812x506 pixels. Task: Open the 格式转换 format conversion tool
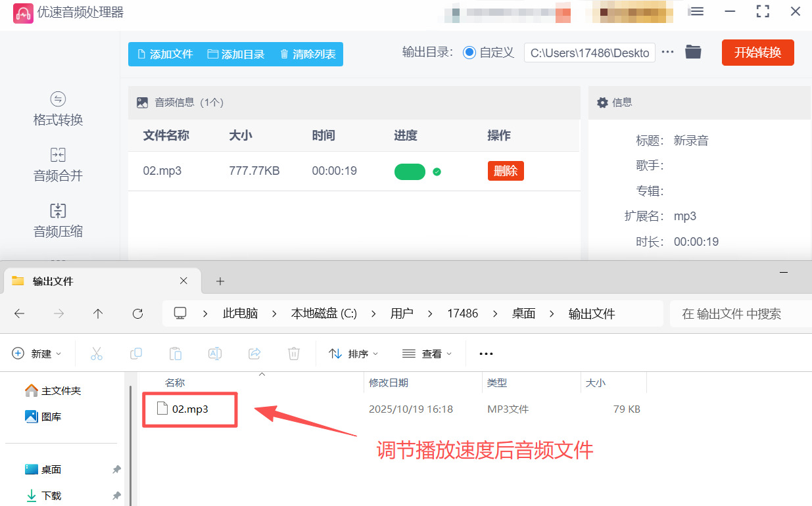click(x=58, y=110)
